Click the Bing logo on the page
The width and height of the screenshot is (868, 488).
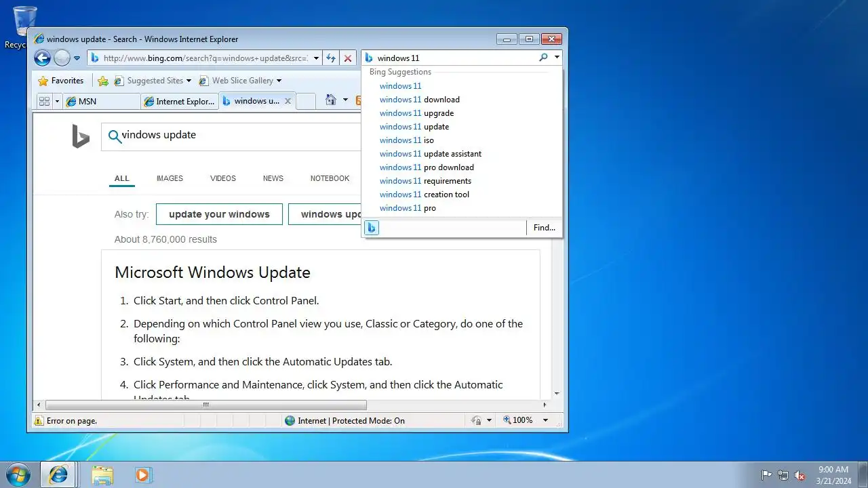click(x=81, y=136)
